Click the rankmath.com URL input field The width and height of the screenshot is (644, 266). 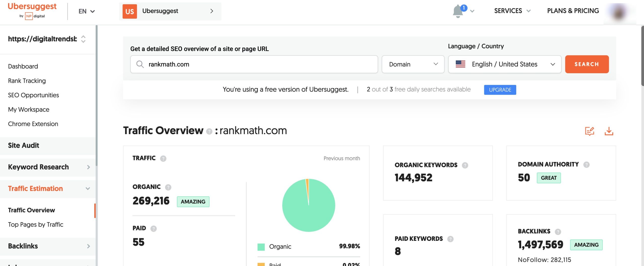254,64
